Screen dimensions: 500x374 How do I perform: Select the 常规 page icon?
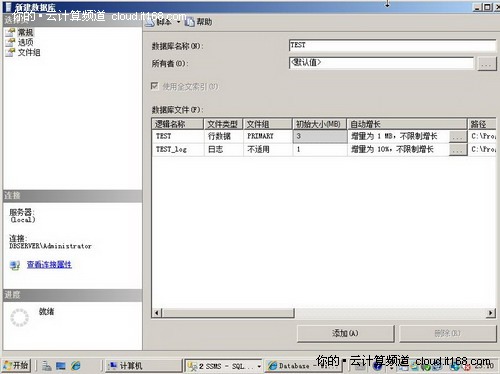[x=10, y=32]
